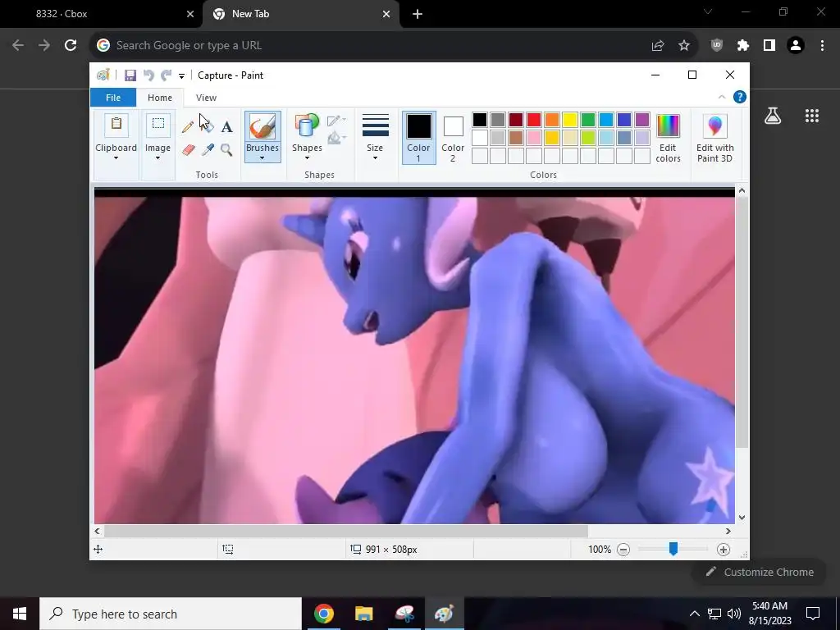
Task: Pick the yellow color swatch
Action: coord(570,120)
